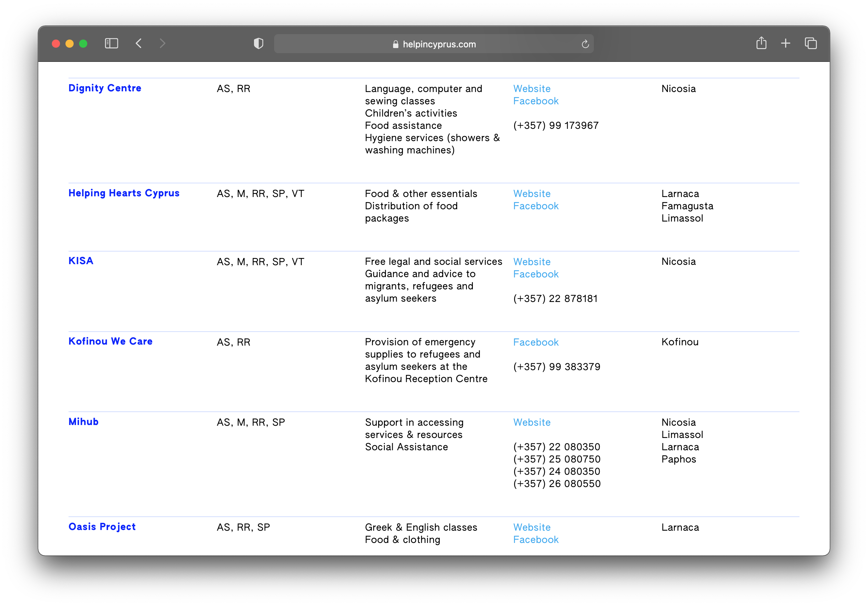
Task: Go back with the back arrow
Action: [139, 44]
